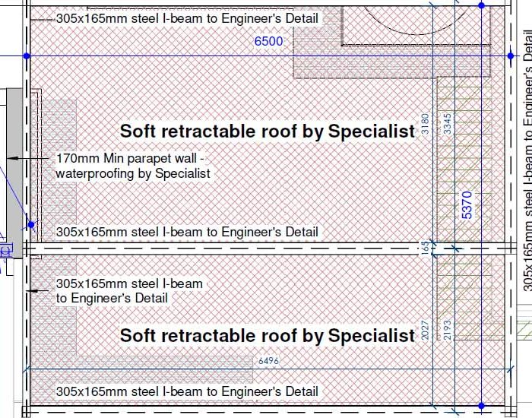Select the vertical I-beam annotation on right edge
Image resolution: width=532 pixels, height=418 pixels.
[527, 160]
